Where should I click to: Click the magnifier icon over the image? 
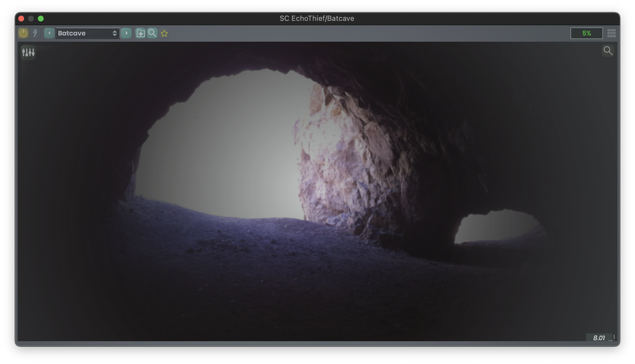(608, 51)
